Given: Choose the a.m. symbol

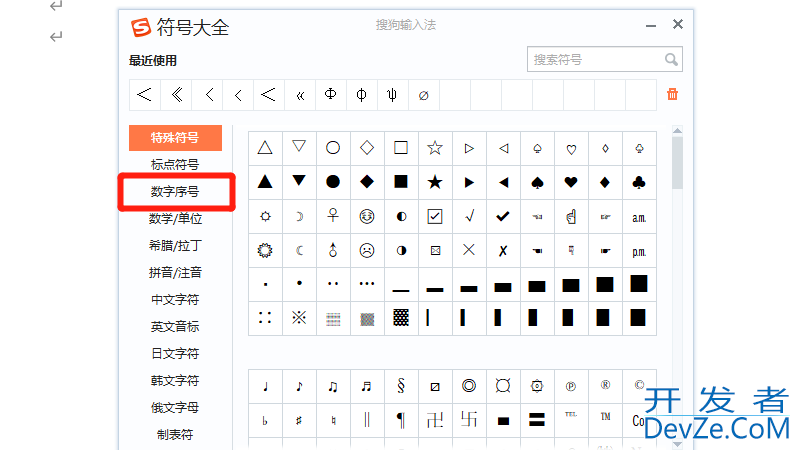Looking at the screenshot, I should point(639,216).
